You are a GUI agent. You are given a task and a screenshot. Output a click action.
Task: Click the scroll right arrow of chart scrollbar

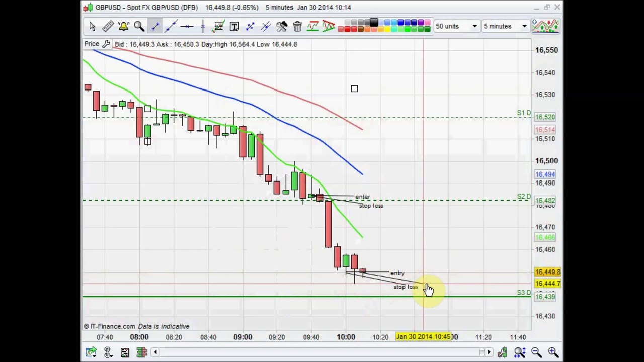point(488,352)
